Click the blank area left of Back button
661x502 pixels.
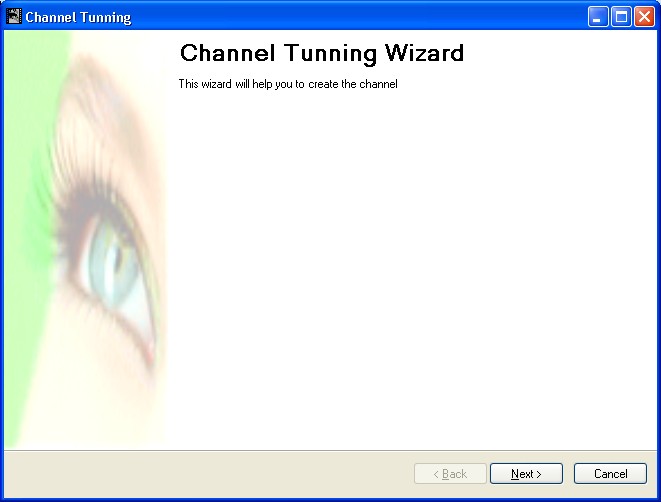[200, 473]
